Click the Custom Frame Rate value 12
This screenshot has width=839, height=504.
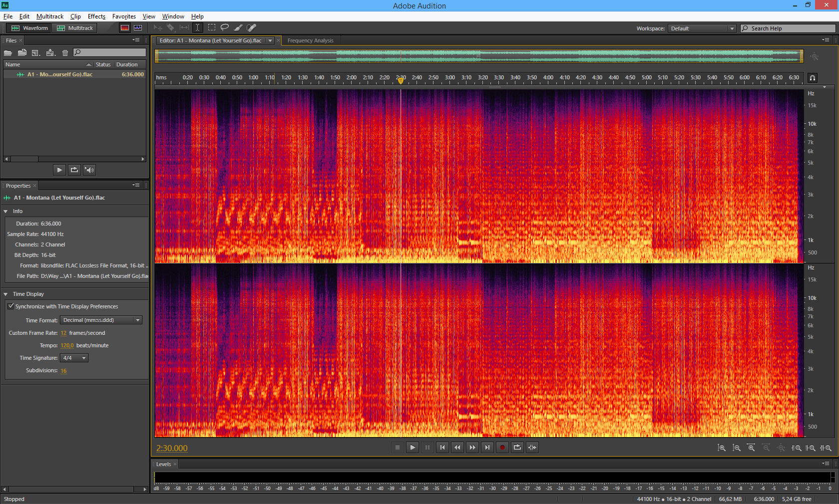pyautogui.click(x=63, y=333)
